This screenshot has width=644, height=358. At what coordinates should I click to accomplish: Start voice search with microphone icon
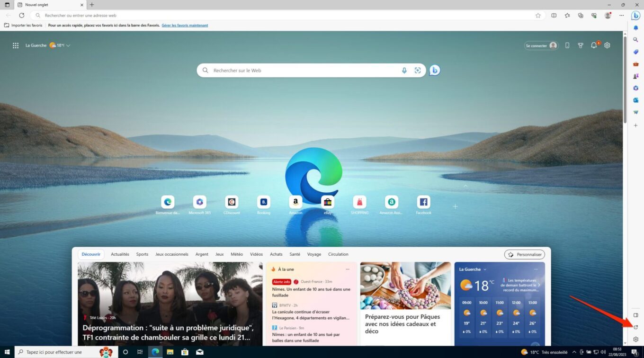(404, 71)
